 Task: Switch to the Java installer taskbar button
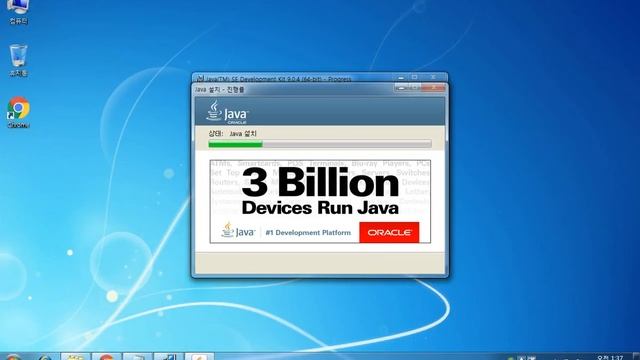(199, 357)
